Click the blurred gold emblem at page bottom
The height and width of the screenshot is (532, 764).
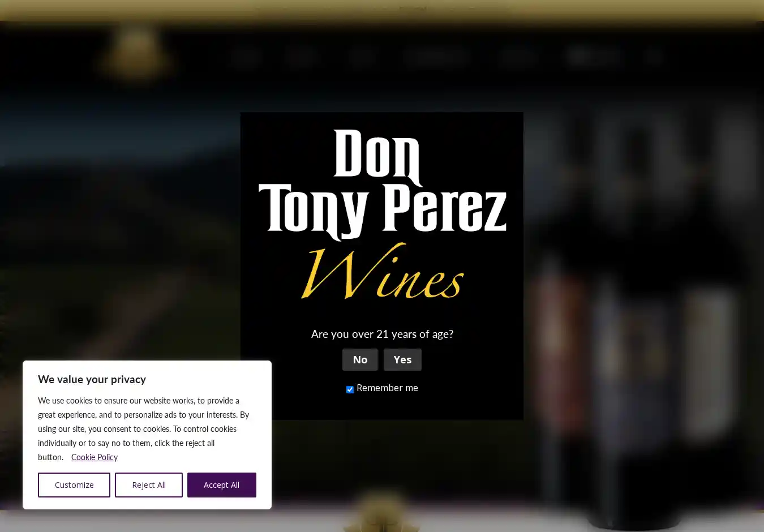381,512
